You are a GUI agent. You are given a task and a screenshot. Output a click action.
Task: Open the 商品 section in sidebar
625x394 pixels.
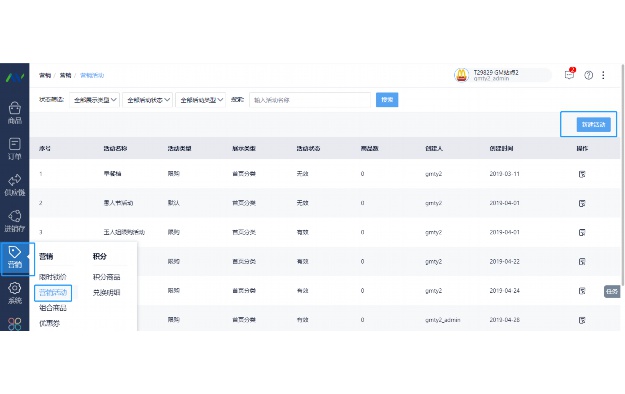14,113
